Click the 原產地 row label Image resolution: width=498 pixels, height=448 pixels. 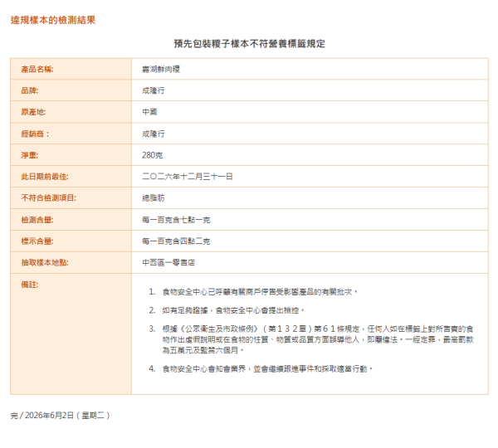[x=33, y=112]
